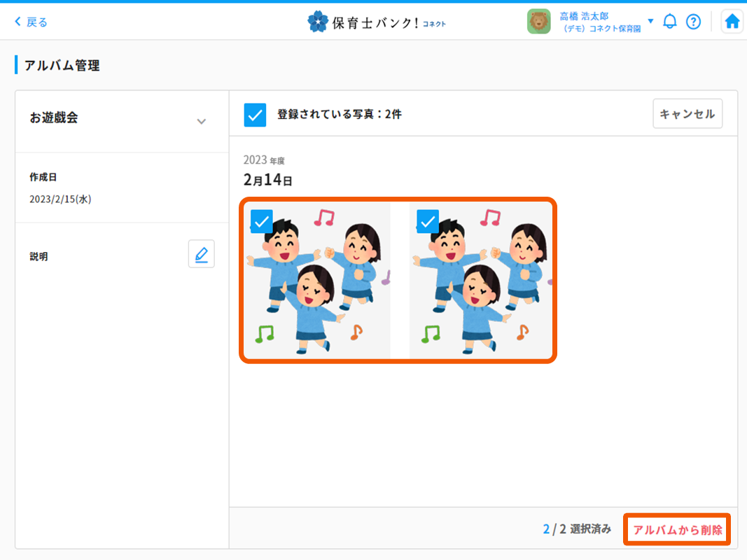
Task: Click the home icon at top right
Action: click(x=732, y=21)
